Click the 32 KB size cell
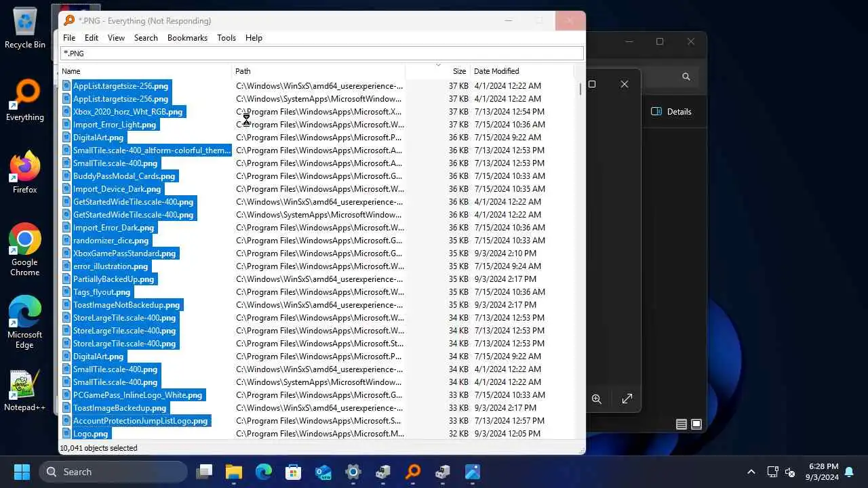 coord(458,434)
